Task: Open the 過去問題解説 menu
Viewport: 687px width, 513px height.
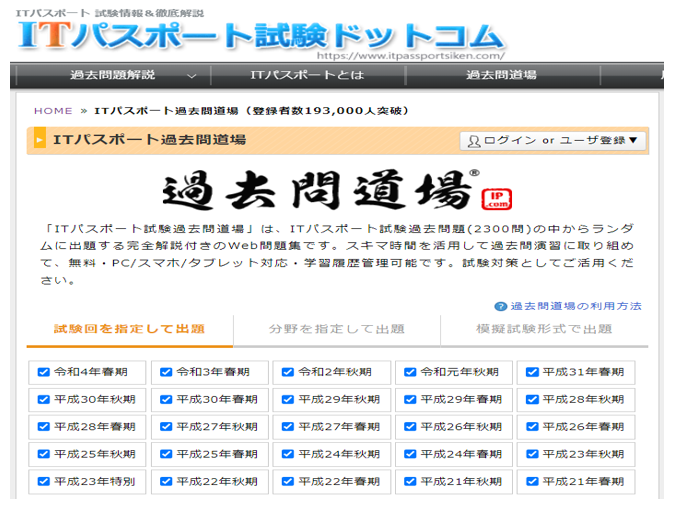Action: point(113,75)
